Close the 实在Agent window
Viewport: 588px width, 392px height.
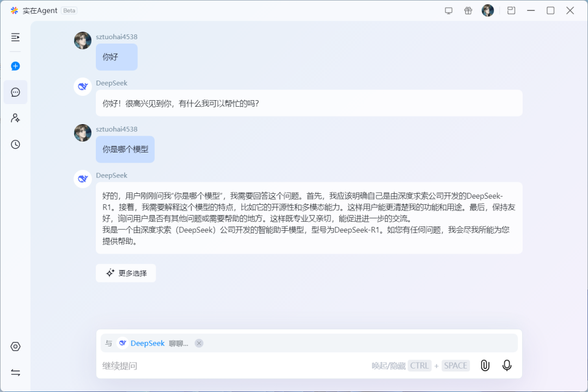coord(570,10)
